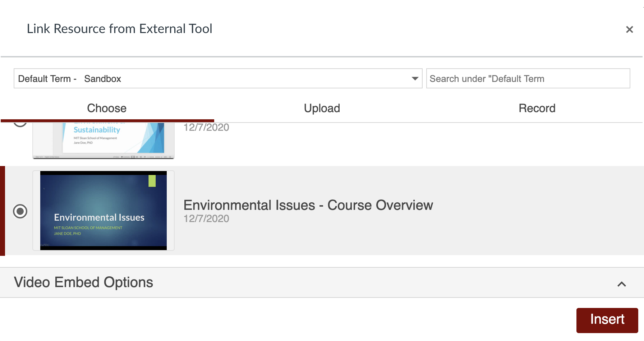Switch to the Upload tab
The image size is (644, 341).
tap(322, 108)
